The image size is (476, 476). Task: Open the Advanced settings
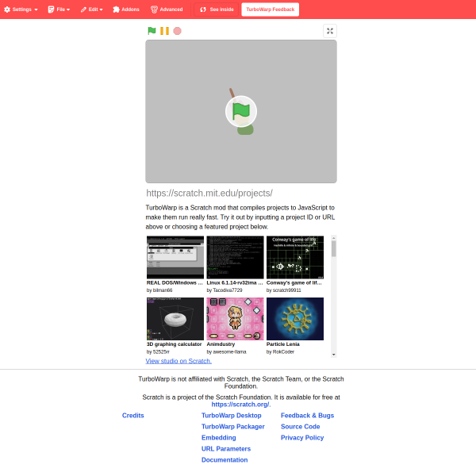[167, 10]
